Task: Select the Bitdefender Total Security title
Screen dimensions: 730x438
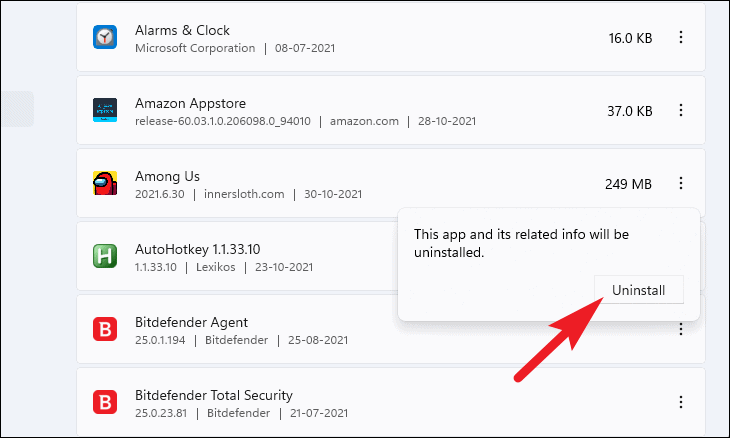Action: point(214,396)
